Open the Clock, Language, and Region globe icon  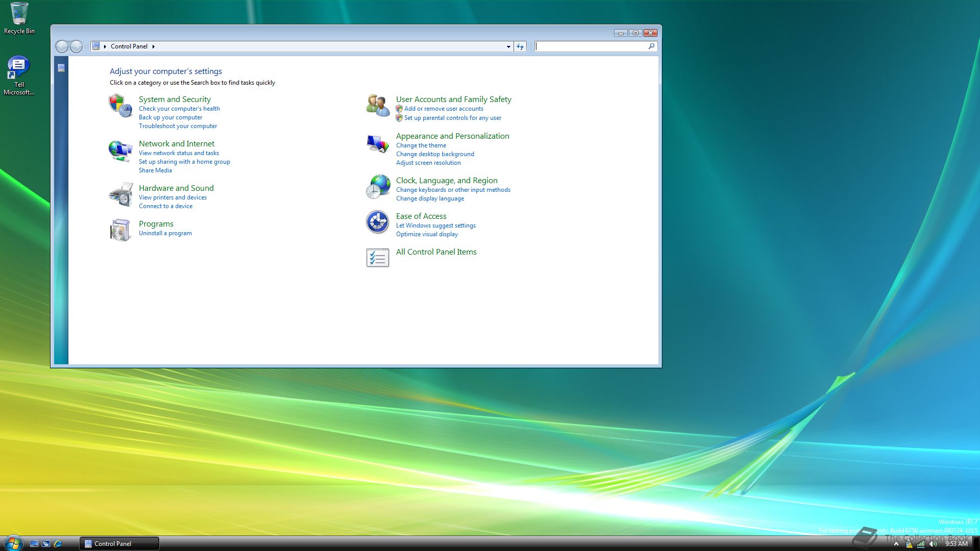(x=378, y=187)
